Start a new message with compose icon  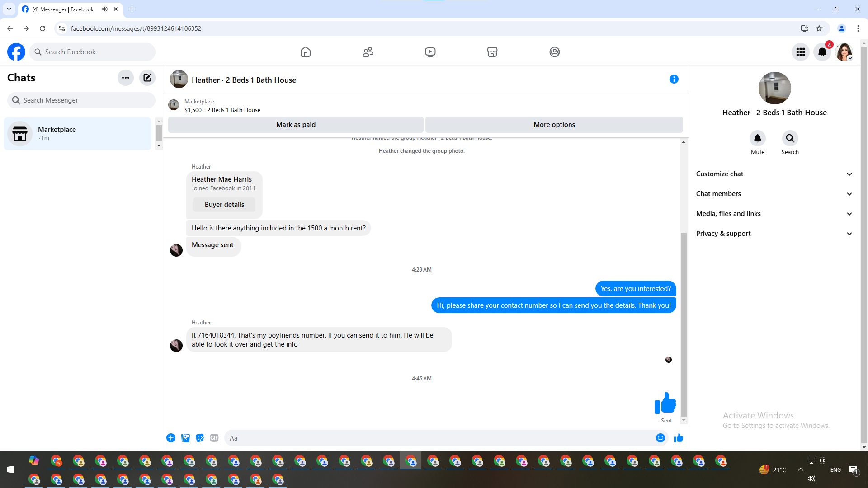point(147,78)
